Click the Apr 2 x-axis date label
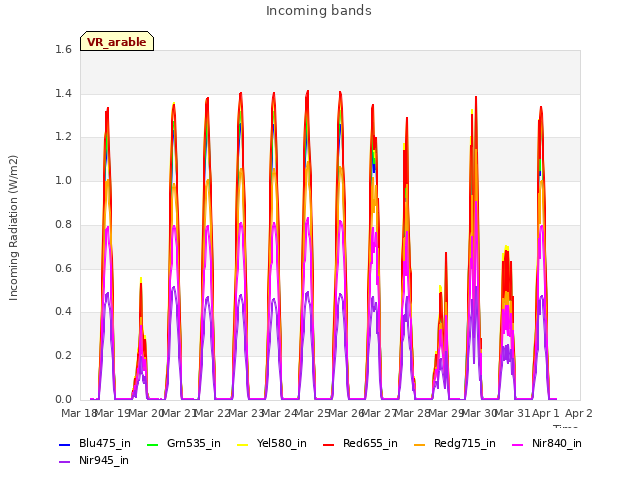Viewport: 640px width, 480px height. point(579,413)
